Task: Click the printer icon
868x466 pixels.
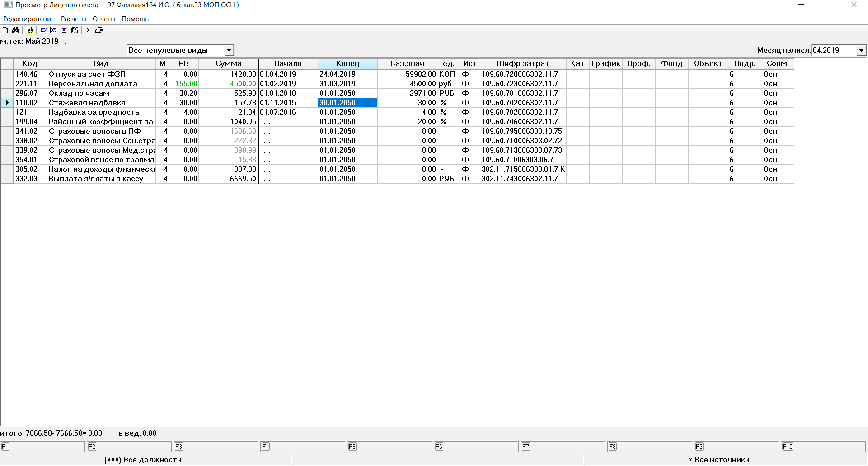Action: [x=99, y=30]
